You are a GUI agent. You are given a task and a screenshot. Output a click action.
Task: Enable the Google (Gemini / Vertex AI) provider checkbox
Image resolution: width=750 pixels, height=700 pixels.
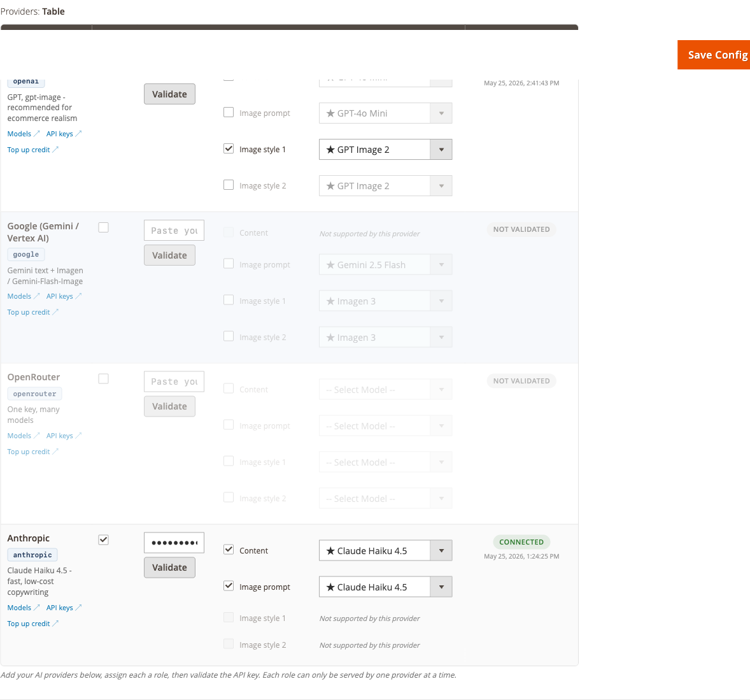[x=103, y=227]
